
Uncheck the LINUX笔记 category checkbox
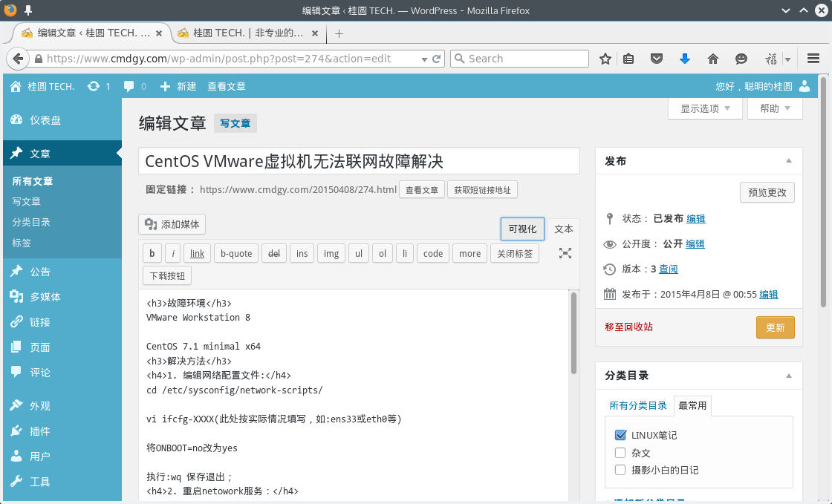(620, 435)
